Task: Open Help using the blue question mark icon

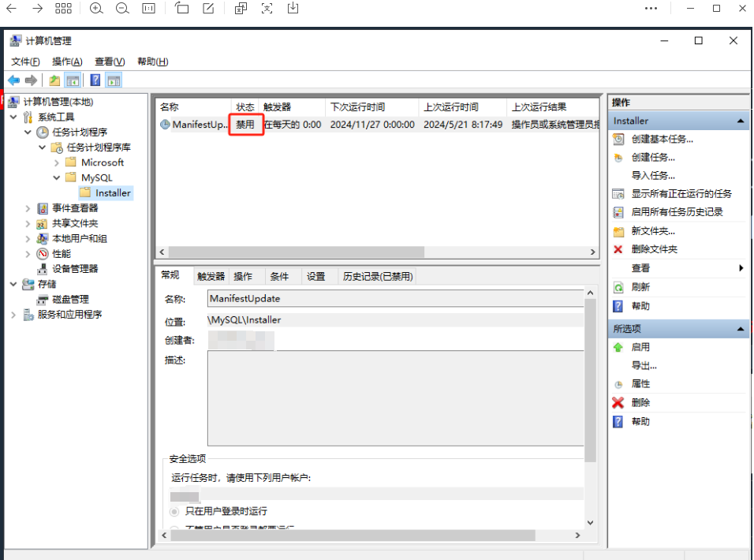Action: click(95, 80)
